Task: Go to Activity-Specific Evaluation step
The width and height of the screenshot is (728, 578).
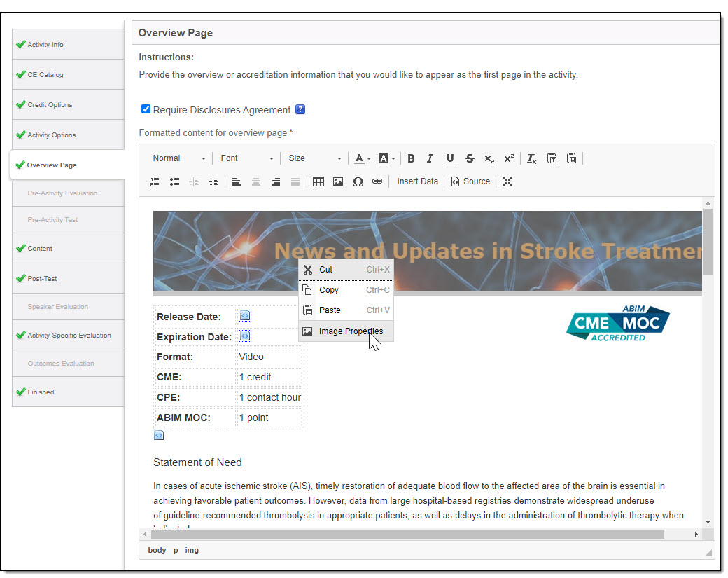Action: click(69, 335)
